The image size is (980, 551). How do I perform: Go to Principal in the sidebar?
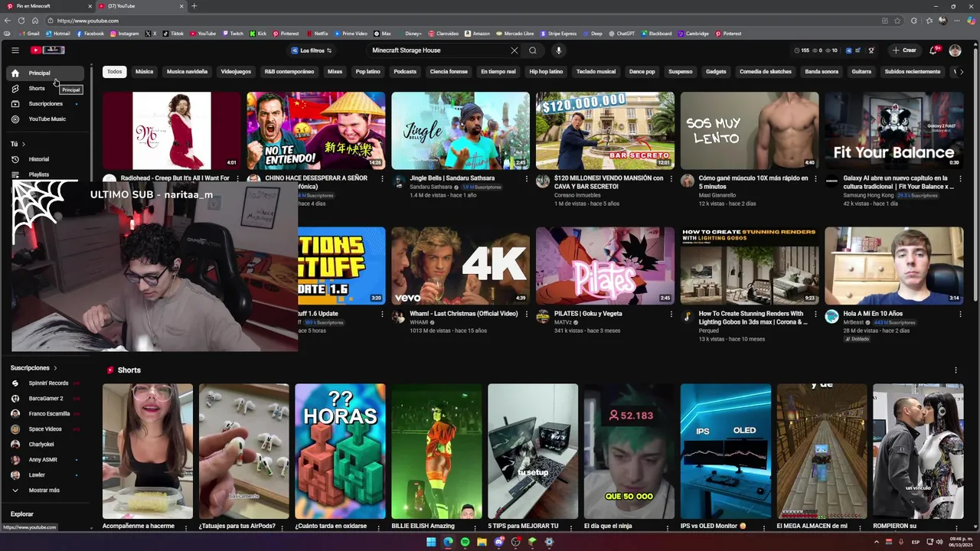coord(46,73)
